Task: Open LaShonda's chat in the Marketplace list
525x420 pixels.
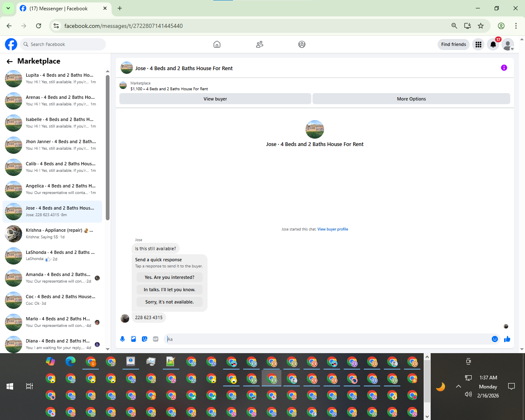Action: (52, 256)
